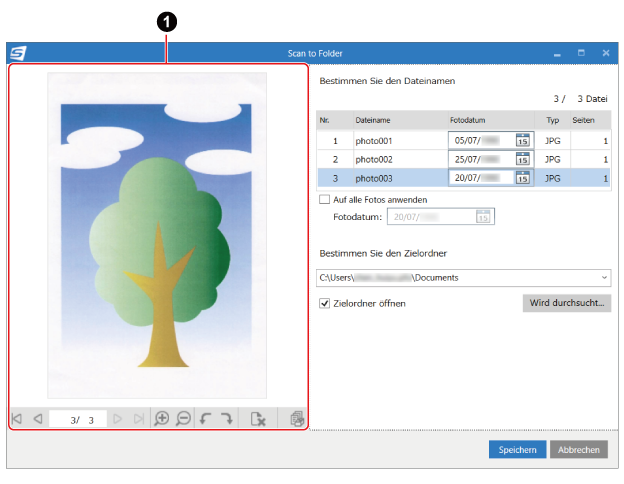
Task: Close the Scan to Folder window
Action: 606,53
